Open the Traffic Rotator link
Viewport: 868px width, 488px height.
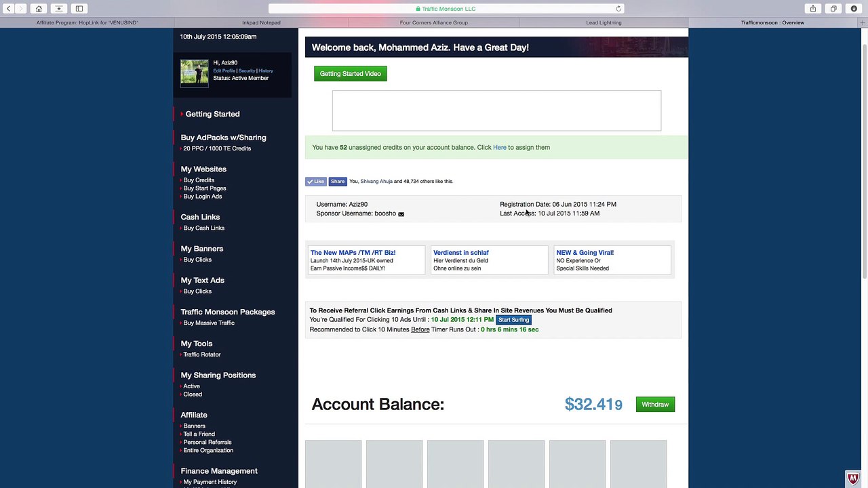(x=202, y=354)
